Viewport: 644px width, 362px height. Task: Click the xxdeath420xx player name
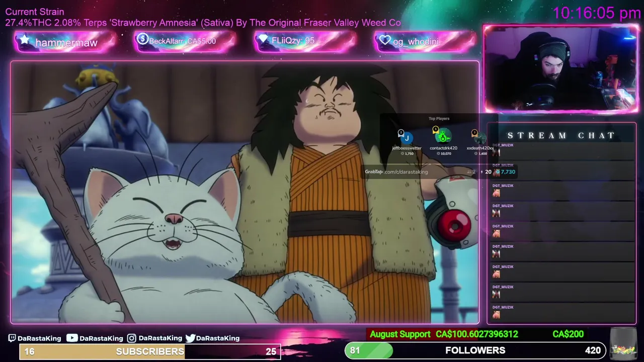click(x=480, y=148)
